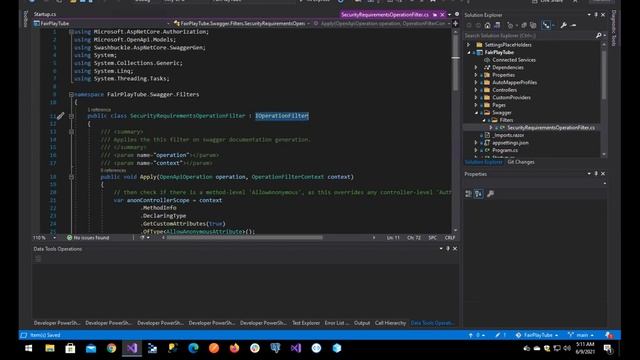Toggle the highlighted view button in Solution Explorer toolbar
Viewport: 640px width, 360px height.
tap(546, 25)
